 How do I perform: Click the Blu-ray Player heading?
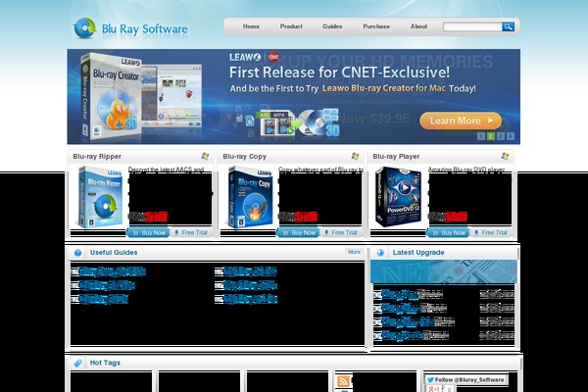(396, 157)
